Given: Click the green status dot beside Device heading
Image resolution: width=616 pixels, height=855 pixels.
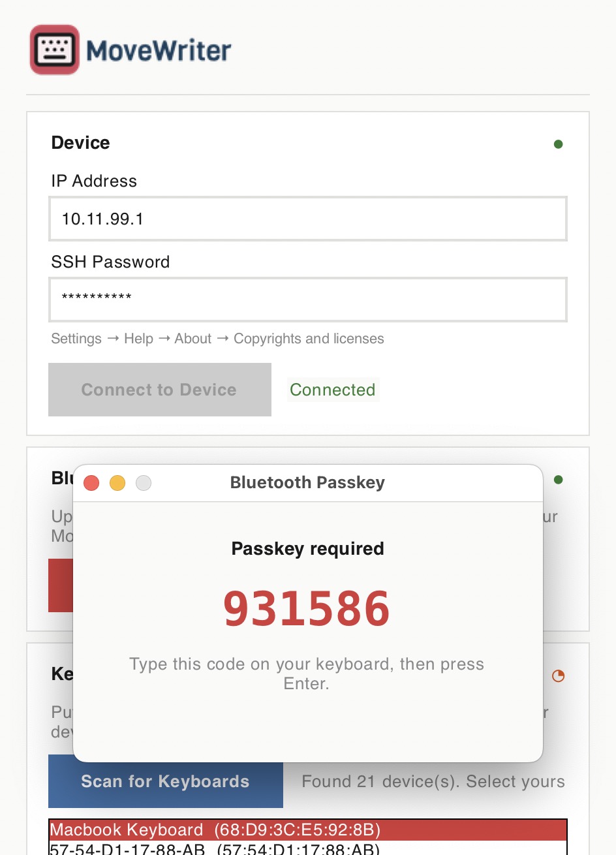Looking at the screenshot, I should click(558, 144).
